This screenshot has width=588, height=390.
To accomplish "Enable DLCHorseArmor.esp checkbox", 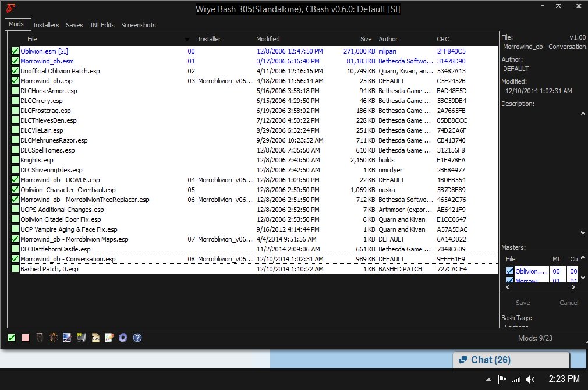I will (x=15, y=91).
